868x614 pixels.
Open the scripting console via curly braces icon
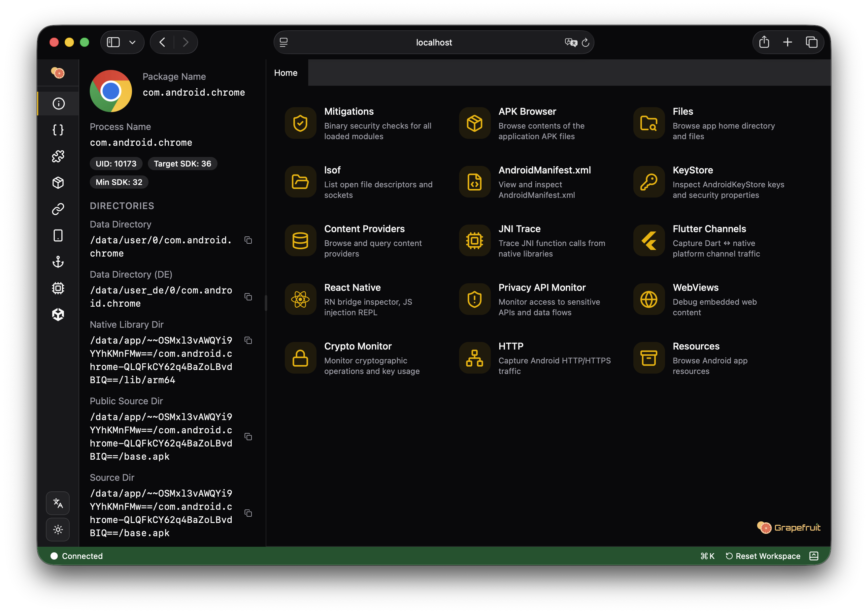[x=57, y=129]
